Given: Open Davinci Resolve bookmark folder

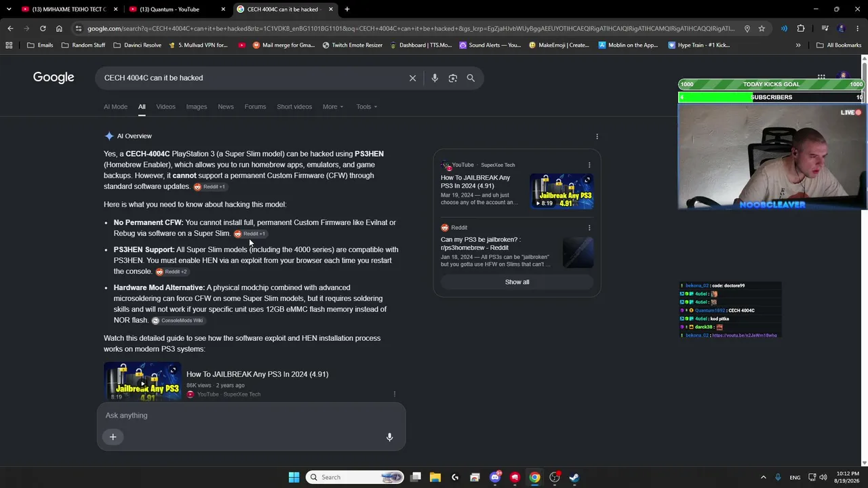Looking at the screenshot, I should point(137,45).
